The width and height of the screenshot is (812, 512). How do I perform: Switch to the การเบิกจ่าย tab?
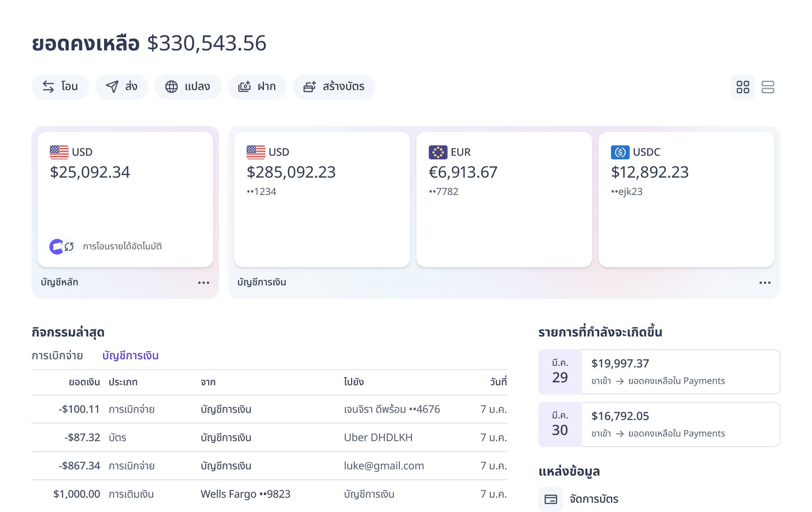click(x=58, y=355)
